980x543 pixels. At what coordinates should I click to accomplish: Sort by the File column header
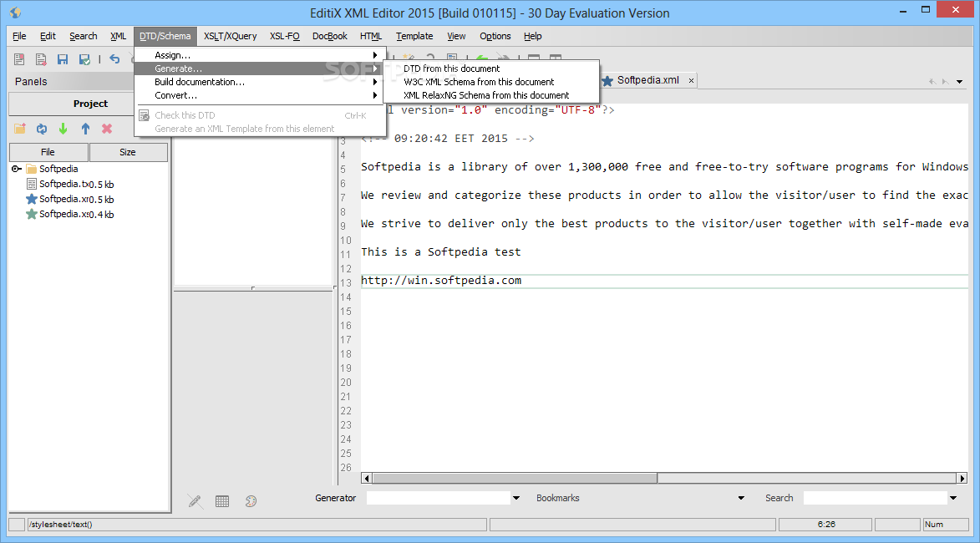[x=48, y=152]
